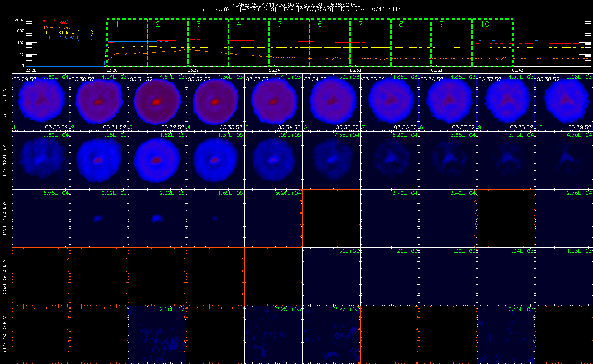Select the 50-100 keV image with peak 2.27E+03

coord(331,334)
